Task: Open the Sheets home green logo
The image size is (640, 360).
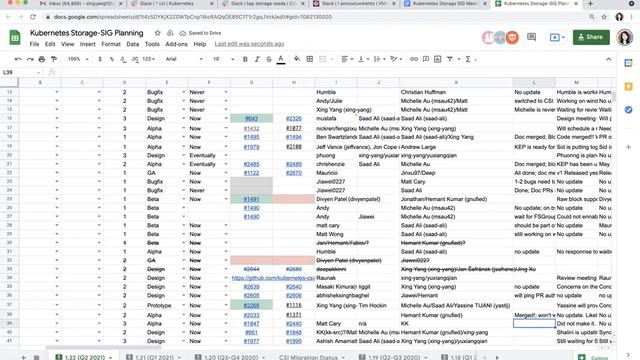Action: tap(15, 38)
